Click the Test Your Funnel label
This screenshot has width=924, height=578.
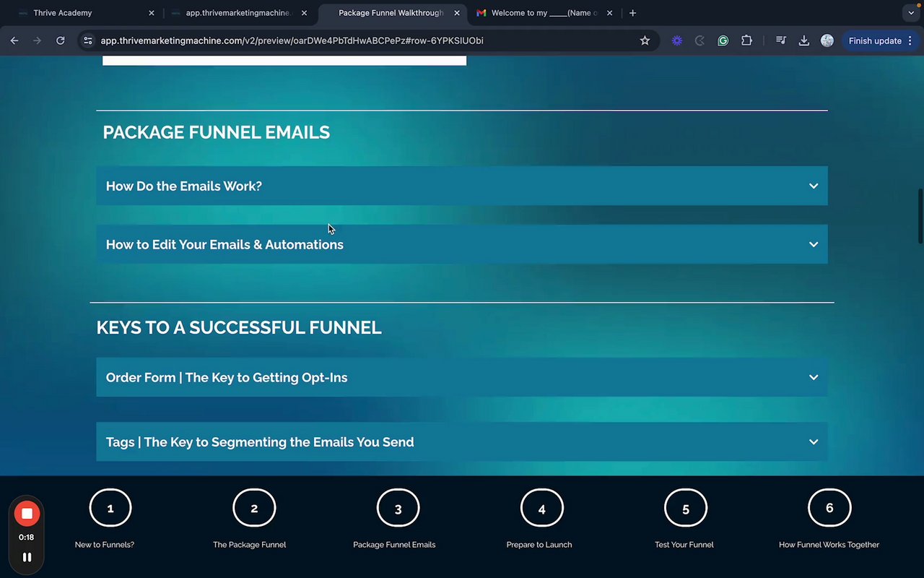(x=684, y=545)
